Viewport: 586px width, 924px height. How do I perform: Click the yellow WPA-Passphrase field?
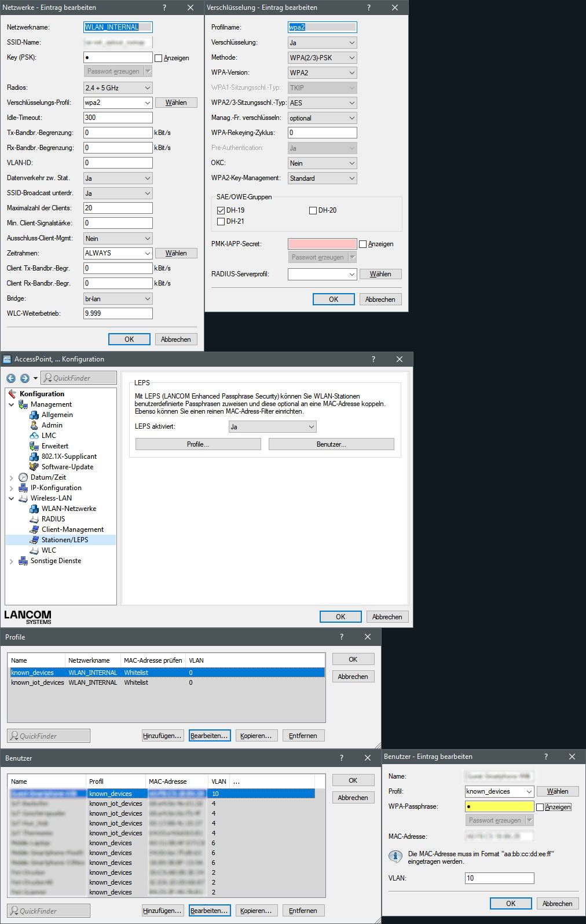[x=499, y=806]
